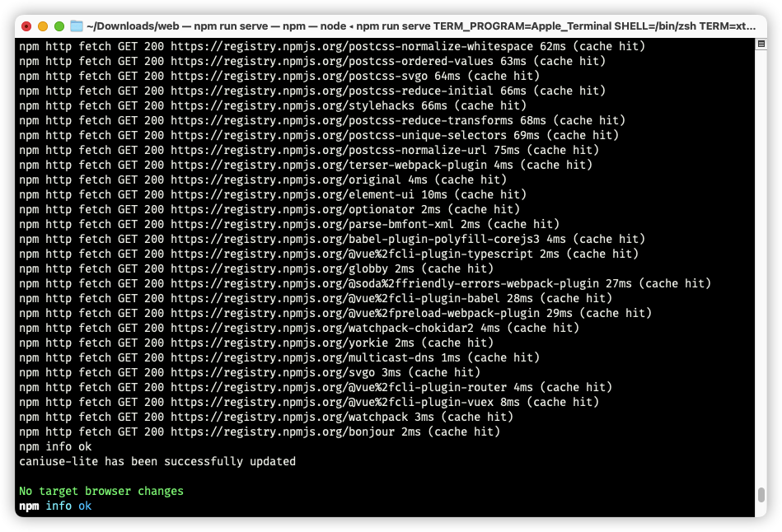
Task: Click the babel-plugin-polyfill-corejs3 URL
Action: [x=355, y=240]
